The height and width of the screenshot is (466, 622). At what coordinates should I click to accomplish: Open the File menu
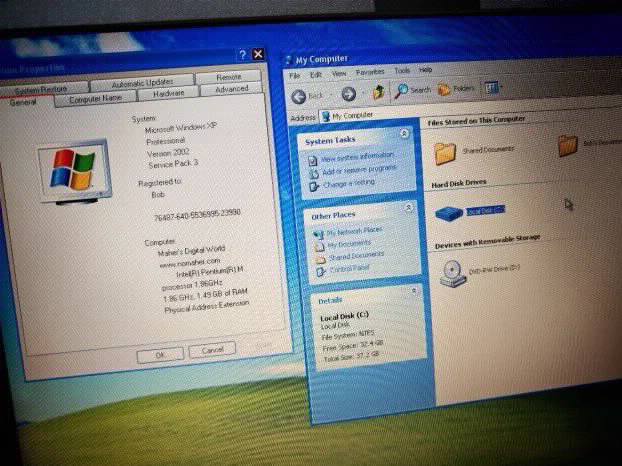(294, 76)
